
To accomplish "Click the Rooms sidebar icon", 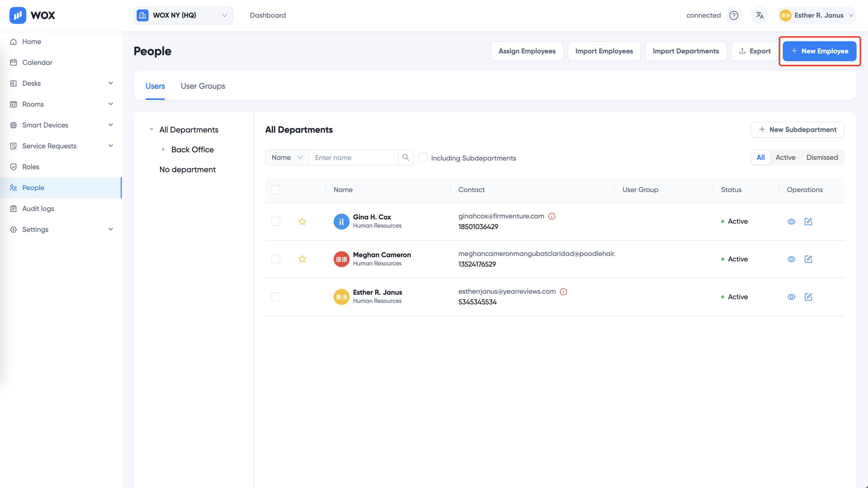I will coord(13,104).
